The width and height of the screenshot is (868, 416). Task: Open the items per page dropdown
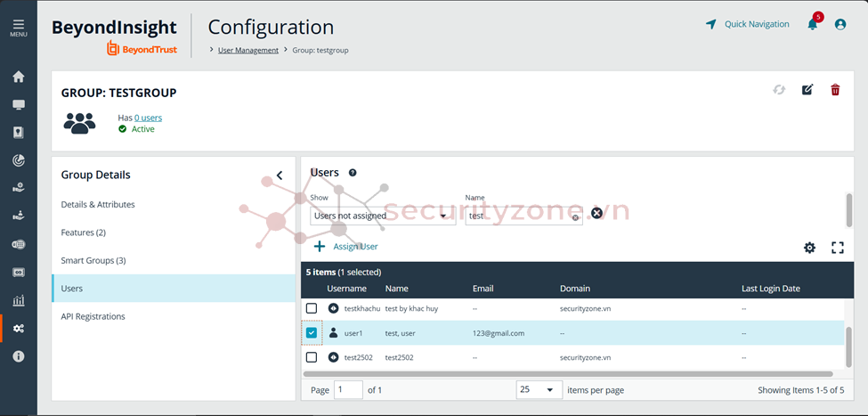click(539, 390)
